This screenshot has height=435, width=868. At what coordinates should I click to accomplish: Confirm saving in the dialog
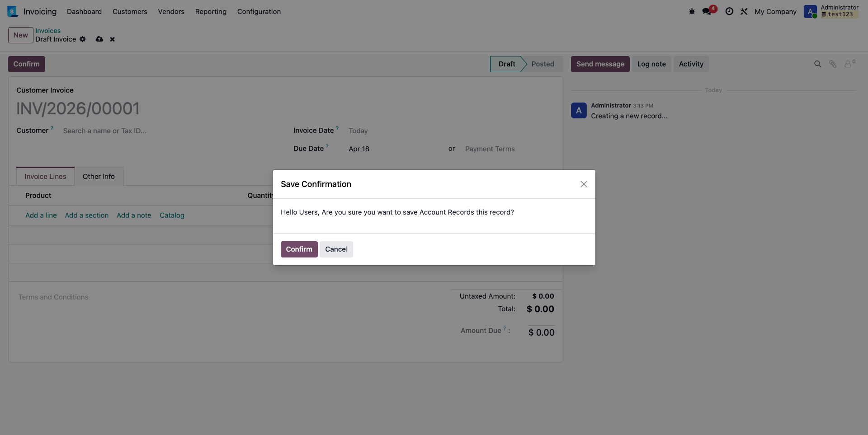[299, 249]
